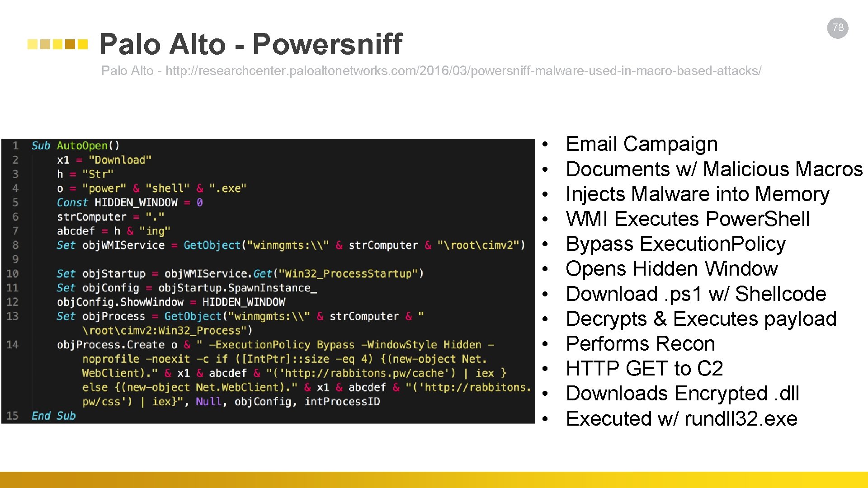Click the dark gold square in title decoration
The height and width of the screenshot is (488, 868).
(x=70, y=44)
